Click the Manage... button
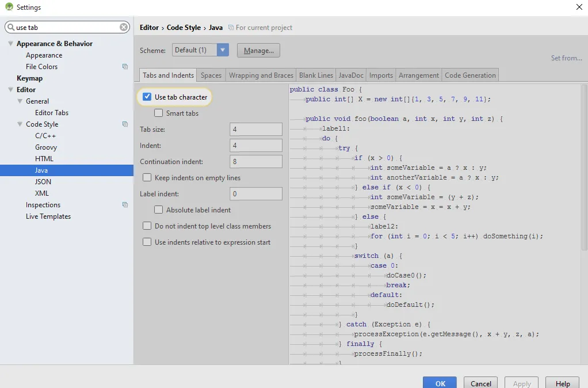Image resolution: width=588 pixels, height=388 pixels. (258, 50)
